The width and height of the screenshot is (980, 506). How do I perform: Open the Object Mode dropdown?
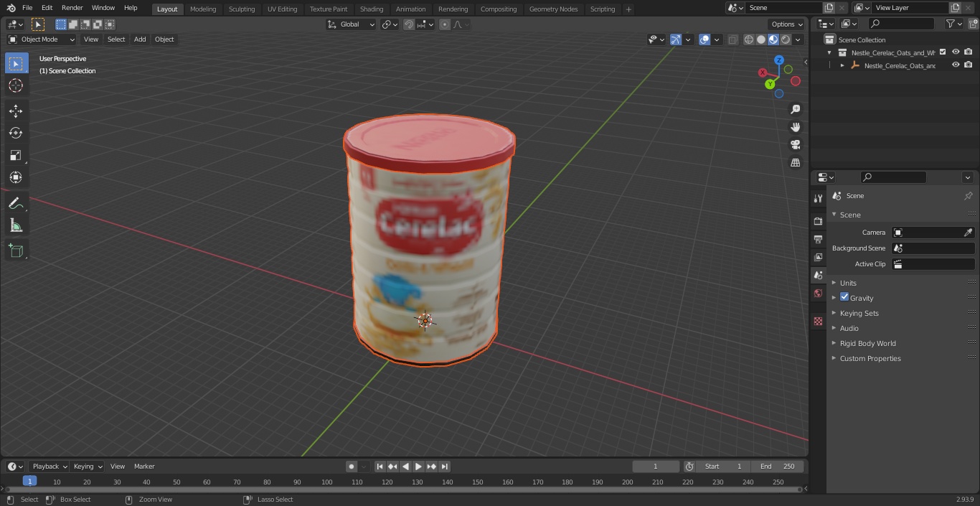pos(42,39)
